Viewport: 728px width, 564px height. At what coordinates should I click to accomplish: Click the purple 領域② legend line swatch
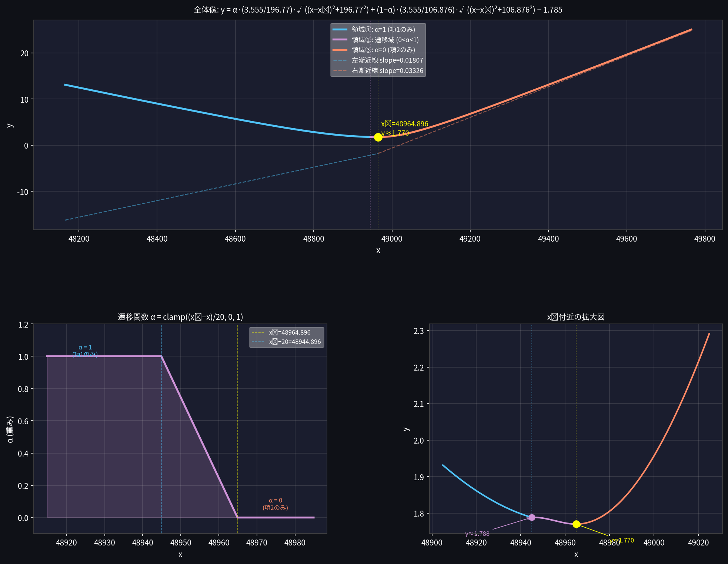coord(340,40)
